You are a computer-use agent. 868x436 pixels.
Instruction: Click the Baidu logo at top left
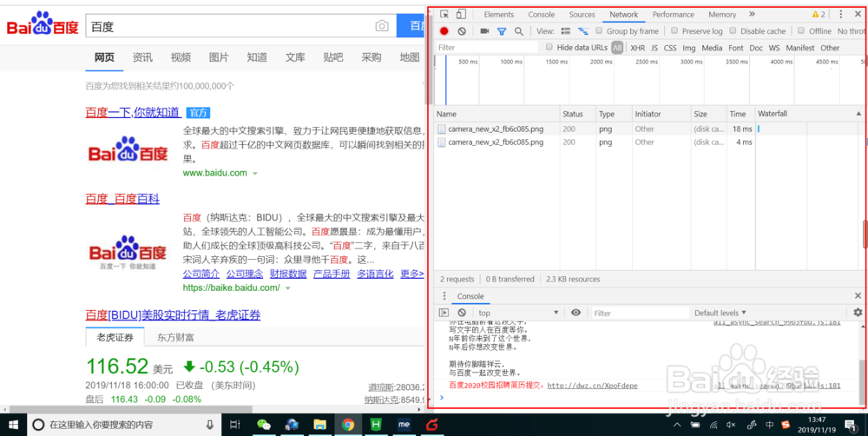43,25
